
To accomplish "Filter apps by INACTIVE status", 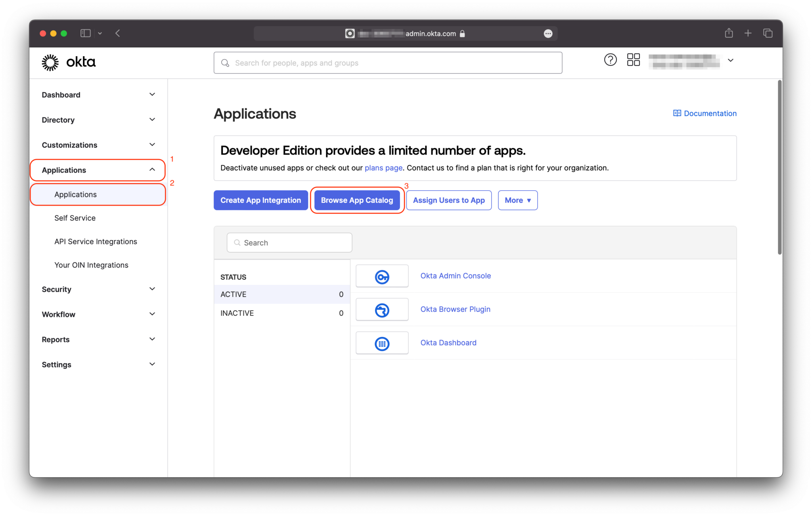I will pyautogui.click(x=237, y=313).
